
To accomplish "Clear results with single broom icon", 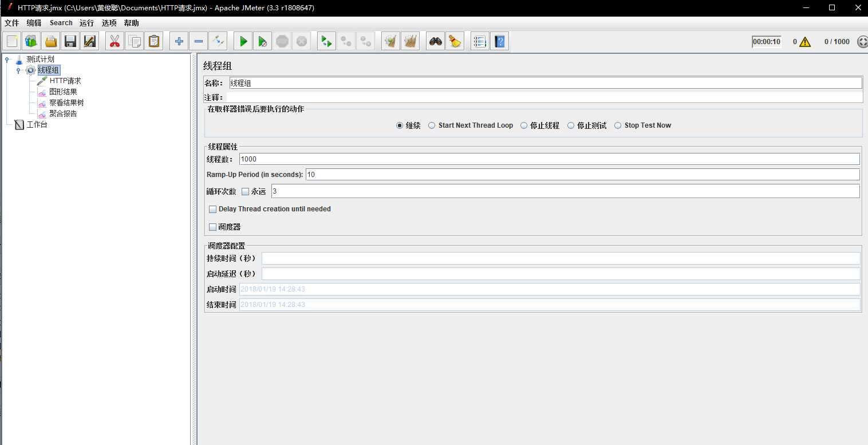I will point(391,41).
